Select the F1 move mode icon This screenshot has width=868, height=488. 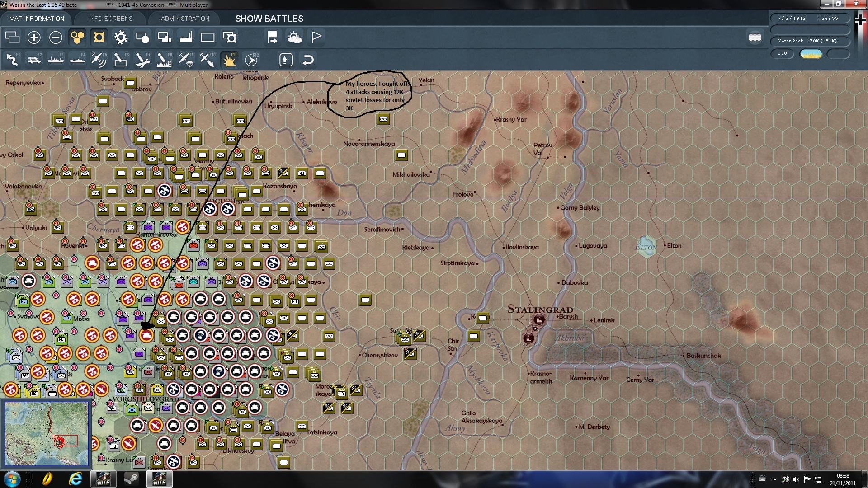click(12, 60)
